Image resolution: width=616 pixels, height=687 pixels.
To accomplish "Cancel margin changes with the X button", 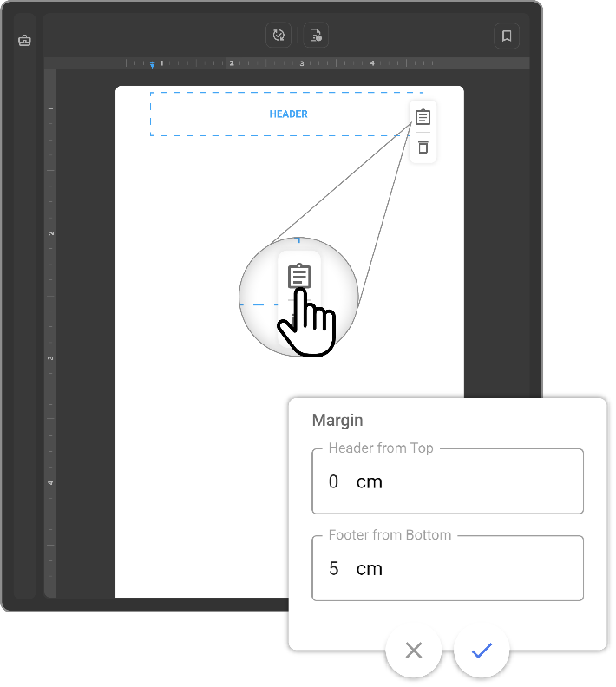I will 414,651.
